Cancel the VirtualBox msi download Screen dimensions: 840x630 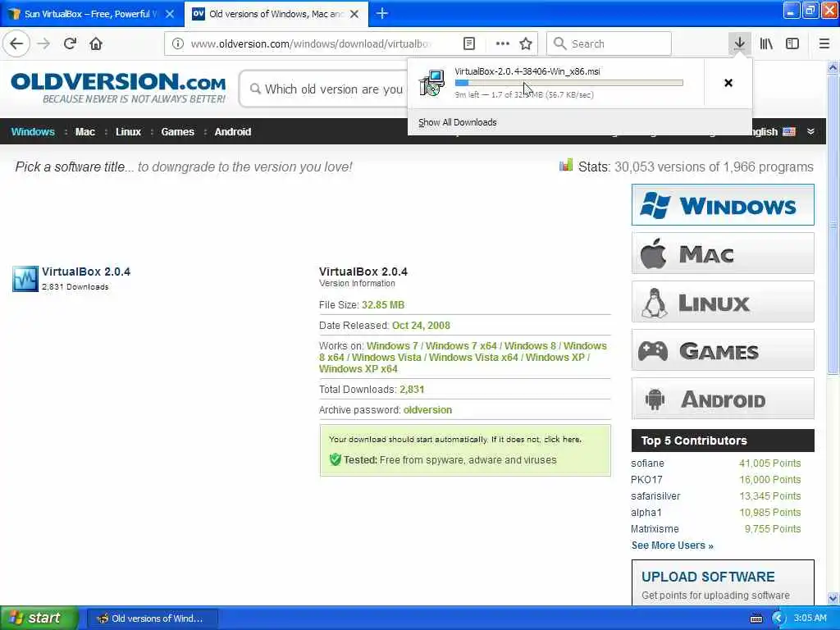click(x=728, y=83)
